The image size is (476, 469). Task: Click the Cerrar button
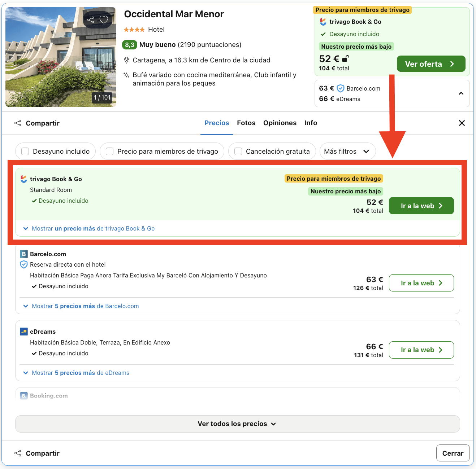click(x=453, y=453)
